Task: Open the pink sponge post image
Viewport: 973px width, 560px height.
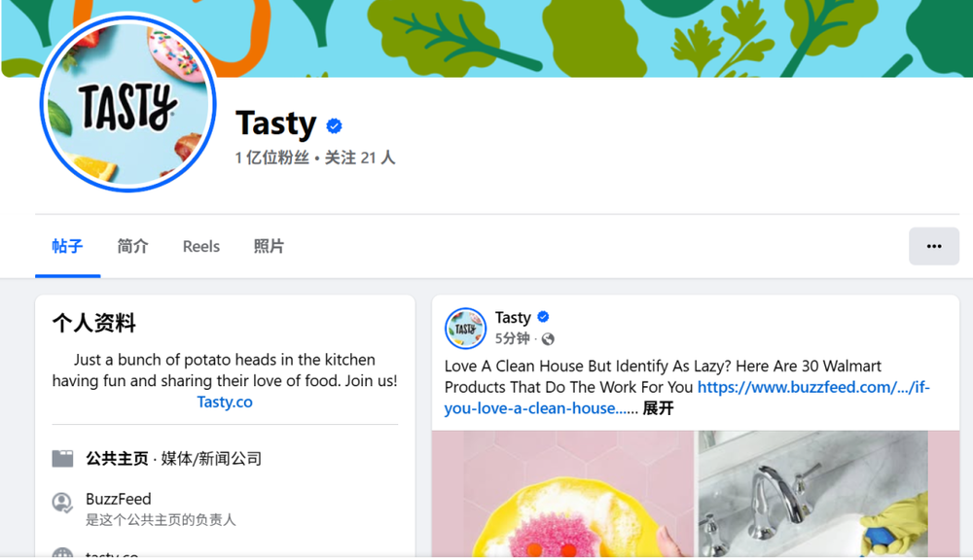Action: pos(562,494)
